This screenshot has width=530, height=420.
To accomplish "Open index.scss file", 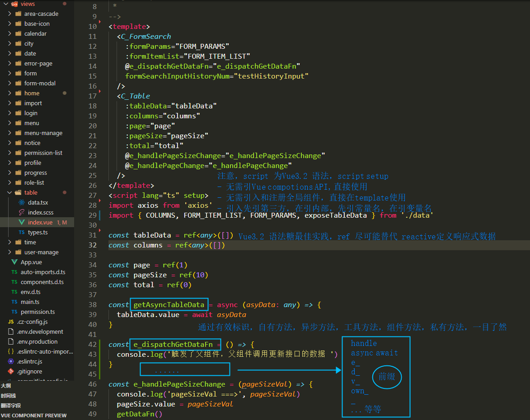I will point(41,212).
